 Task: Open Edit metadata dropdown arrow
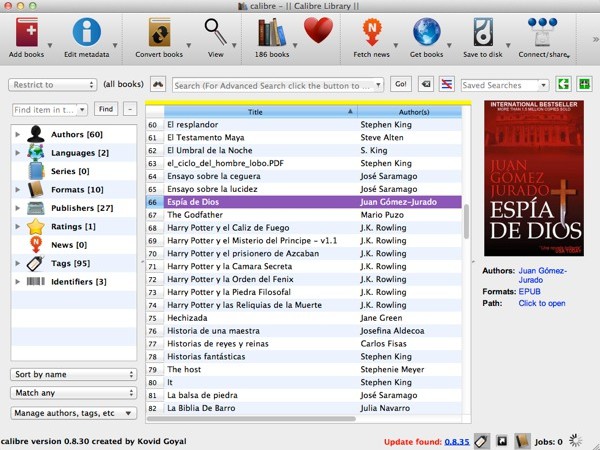point(115,45)
